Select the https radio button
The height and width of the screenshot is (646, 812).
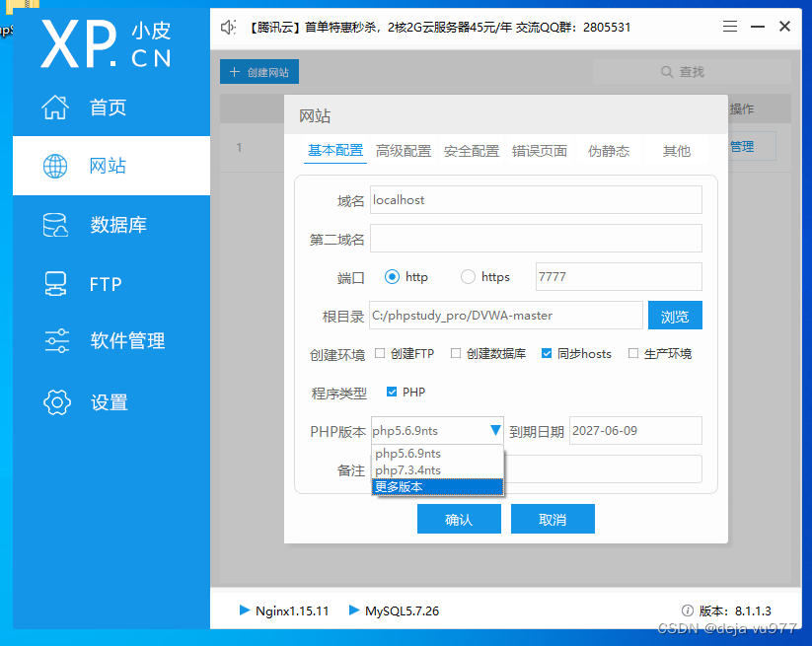[x=468, y=277]
